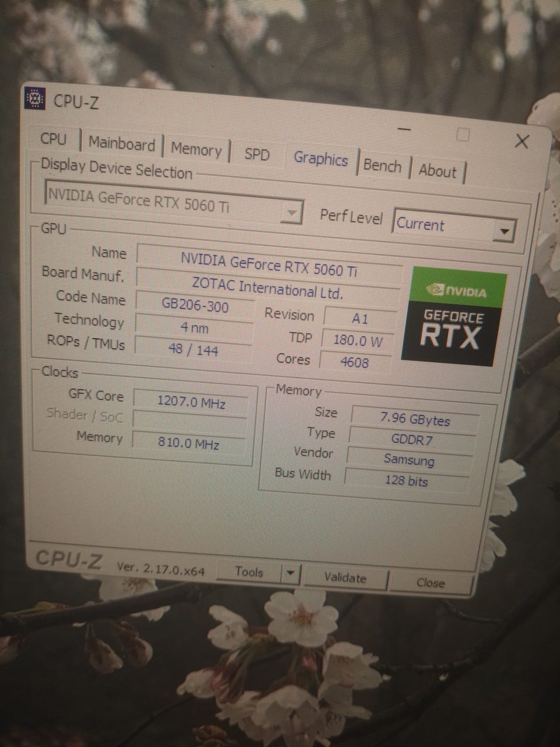
Task: Click the GPU Name field value
Action: coord(269,264)
